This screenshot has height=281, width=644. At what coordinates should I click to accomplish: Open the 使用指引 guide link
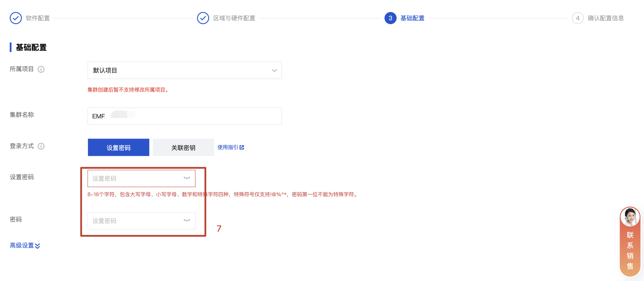[x=227, y=147]
